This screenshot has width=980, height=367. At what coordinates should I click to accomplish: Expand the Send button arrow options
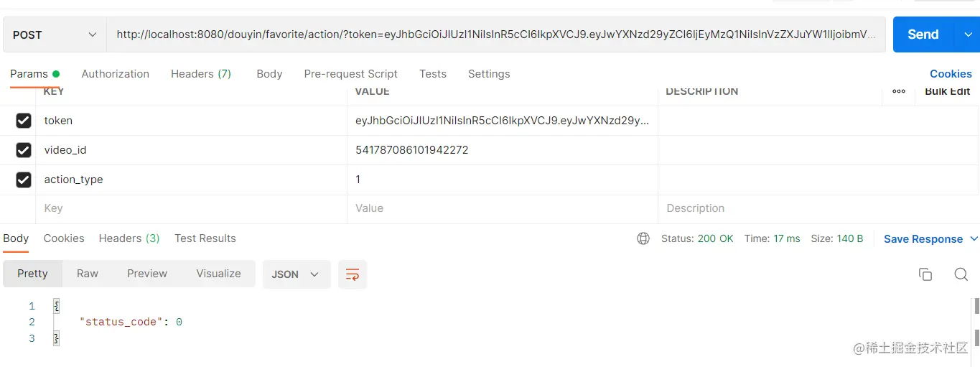click(x=966, y=34)
